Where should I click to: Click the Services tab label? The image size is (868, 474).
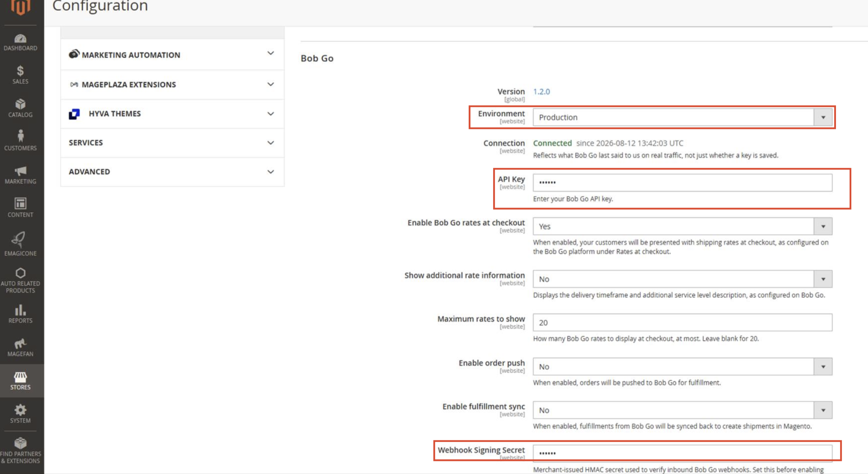[x=86, y=143]
